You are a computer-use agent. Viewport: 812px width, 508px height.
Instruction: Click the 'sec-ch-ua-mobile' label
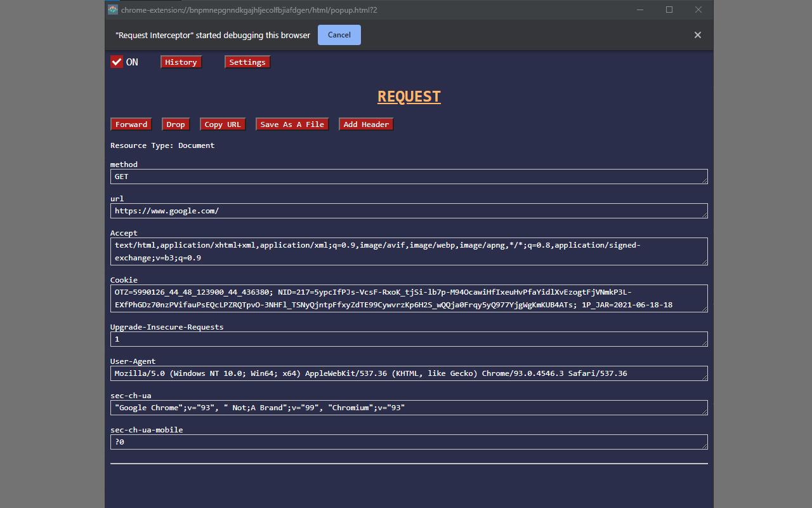[147, 430]
